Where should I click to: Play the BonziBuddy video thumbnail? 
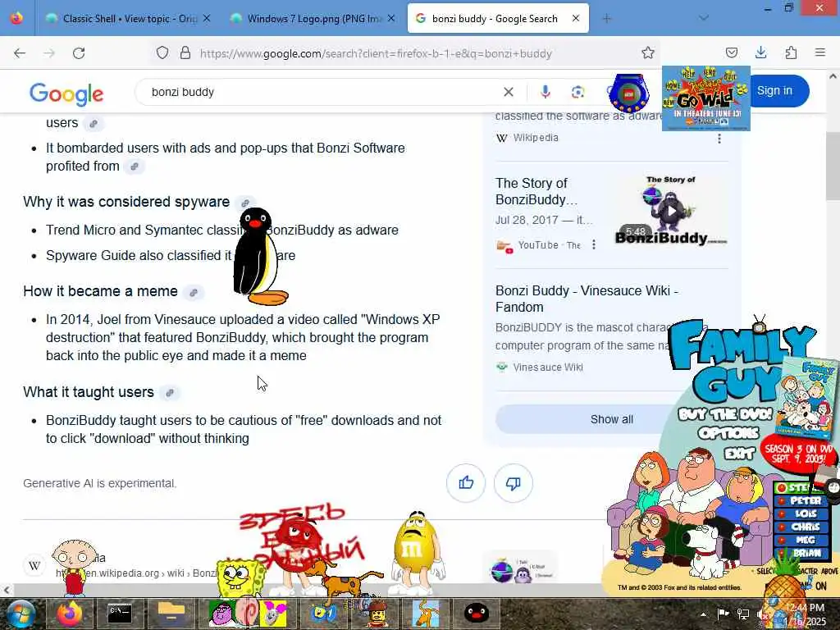(671, 211)
